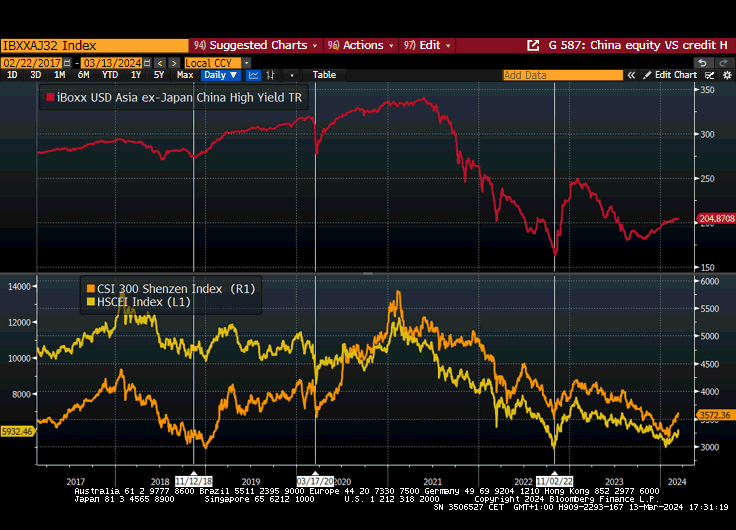Viewport: 736px width, 530px height.
Task: Click the 03/17/20 timeline marker
Action: point(315,481)
